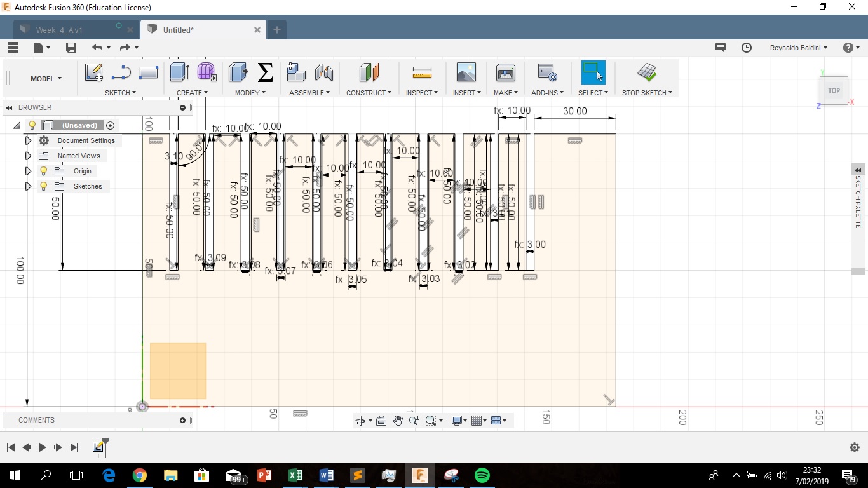Click the Save disk icon
868x488 pixels.
[x=71, y=48]
